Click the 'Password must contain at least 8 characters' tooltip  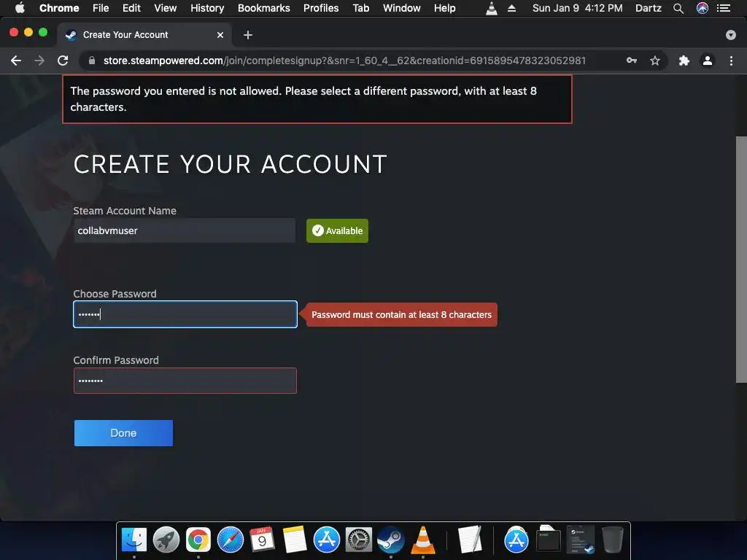tap(402, 315)
